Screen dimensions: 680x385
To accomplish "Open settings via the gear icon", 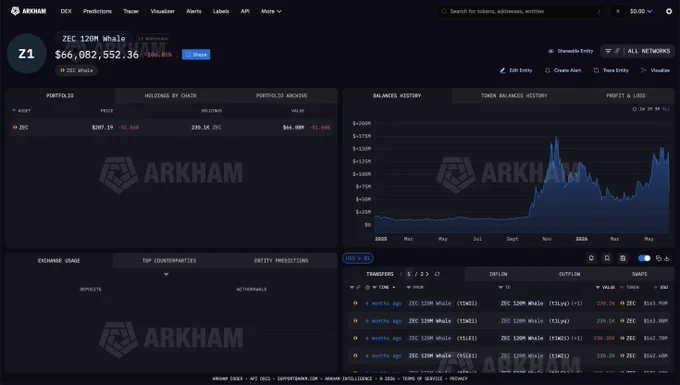I will point(669,11).
